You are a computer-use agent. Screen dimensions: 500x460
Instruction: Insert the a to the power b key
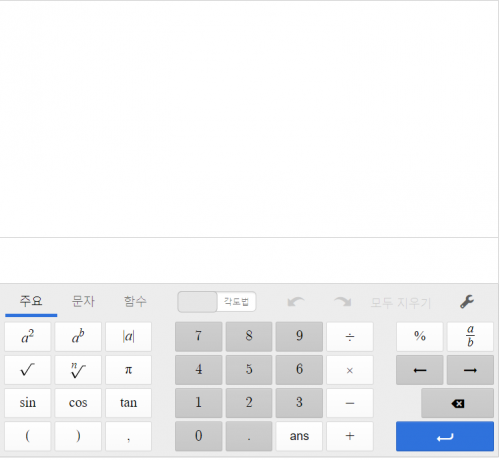pyautogui.click(x=78, y=336)
